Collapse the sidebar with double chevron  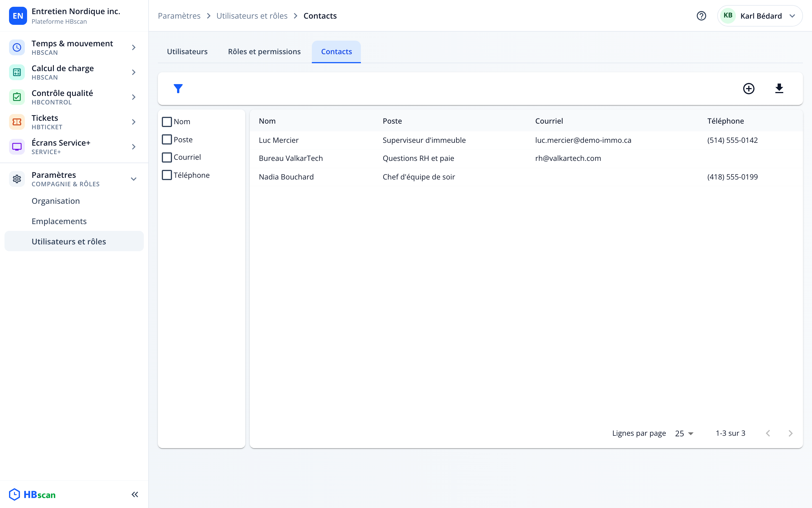(x=135, y=494)
